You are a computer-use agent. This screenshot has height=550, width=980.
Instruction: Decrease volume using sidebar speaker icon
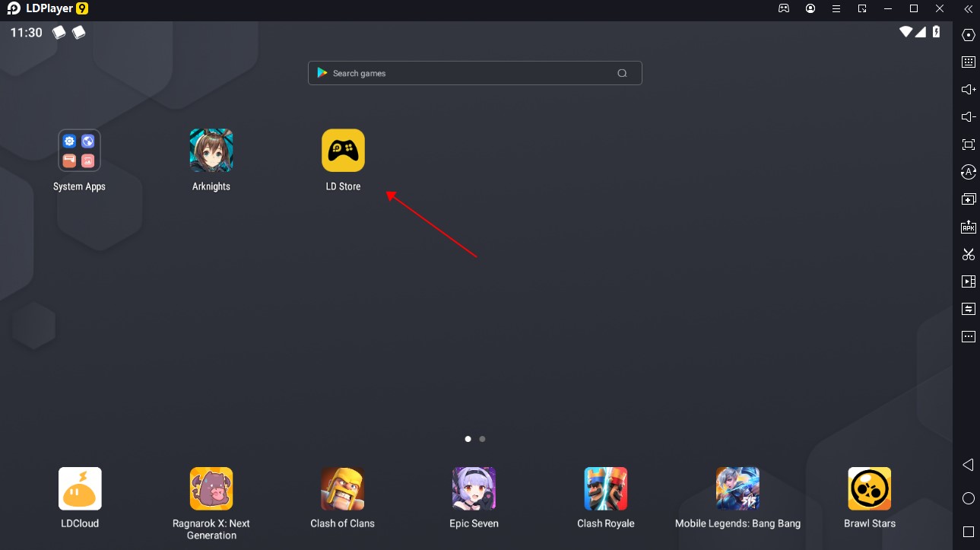point(969,117)
